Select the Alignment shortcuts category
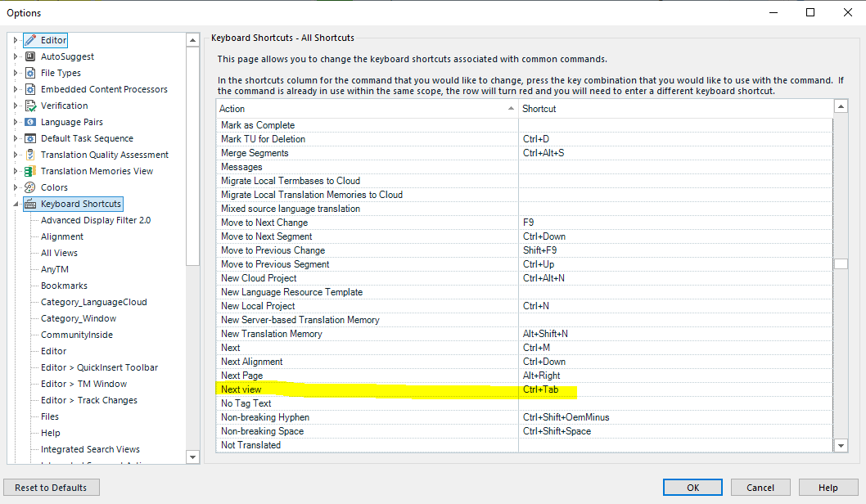Screen dimensions: 866x504 click(62, 236)
